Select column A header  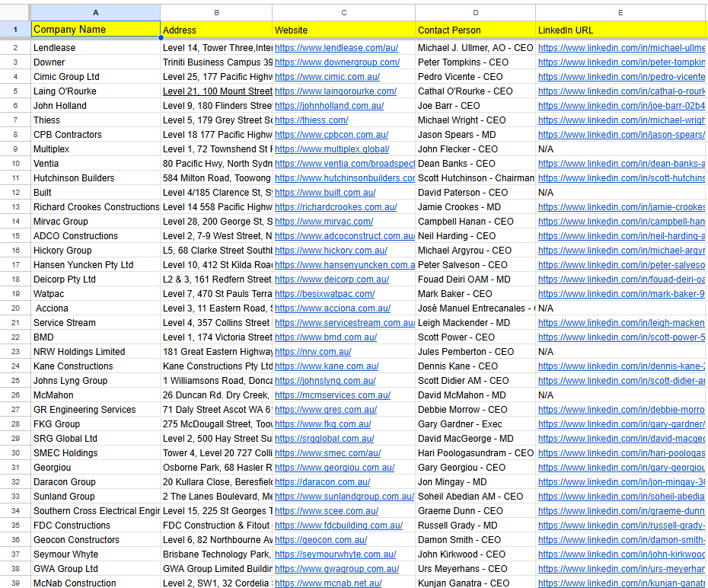(x=95, y=13)
